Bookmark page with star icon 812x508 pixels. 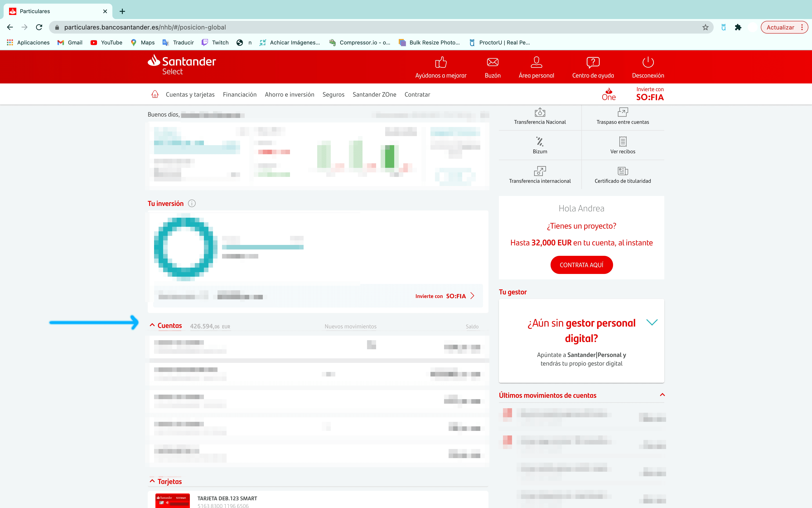705,27
